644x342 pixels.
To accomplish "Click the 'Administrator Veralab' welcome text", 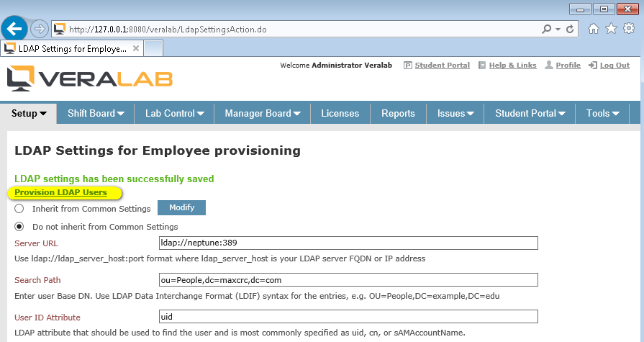I will (x=352, y=66).
